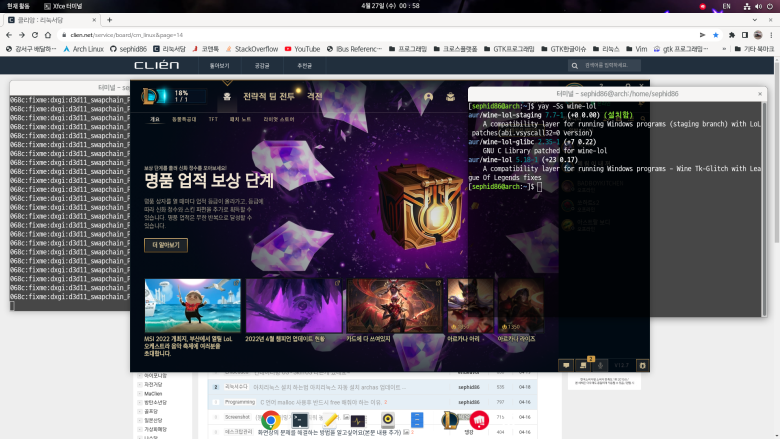Open Chrome three-dot menu
This screenshot has width=780, height=439.
tap(771, 35)
